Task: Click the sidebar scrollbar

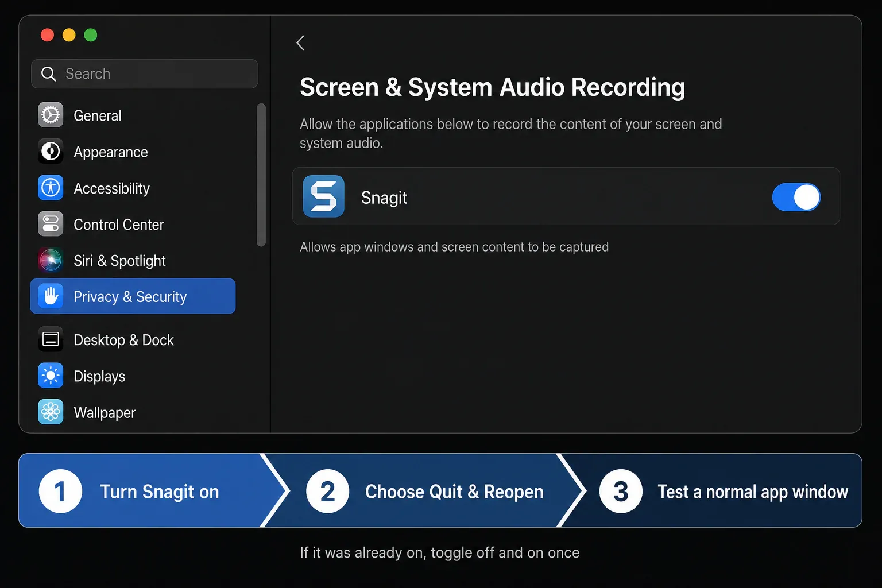Action: point(261,175)
